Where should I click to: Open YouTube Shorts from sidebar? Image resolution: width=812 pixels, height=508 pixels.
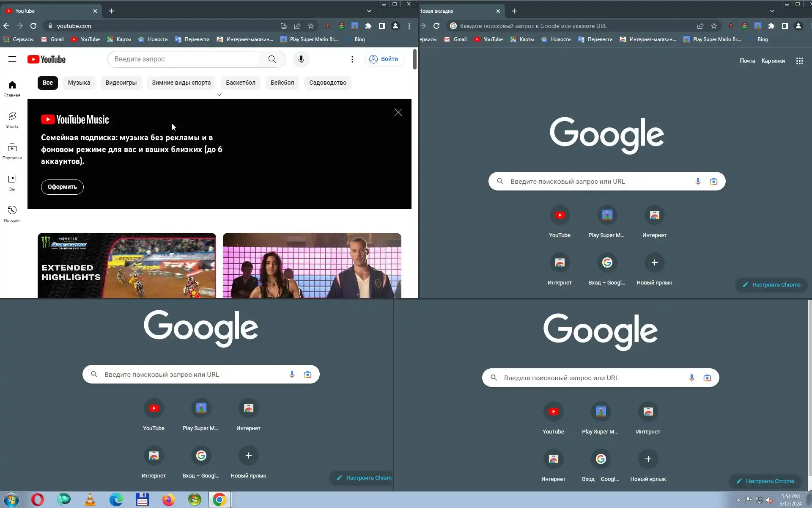point(12,119)
